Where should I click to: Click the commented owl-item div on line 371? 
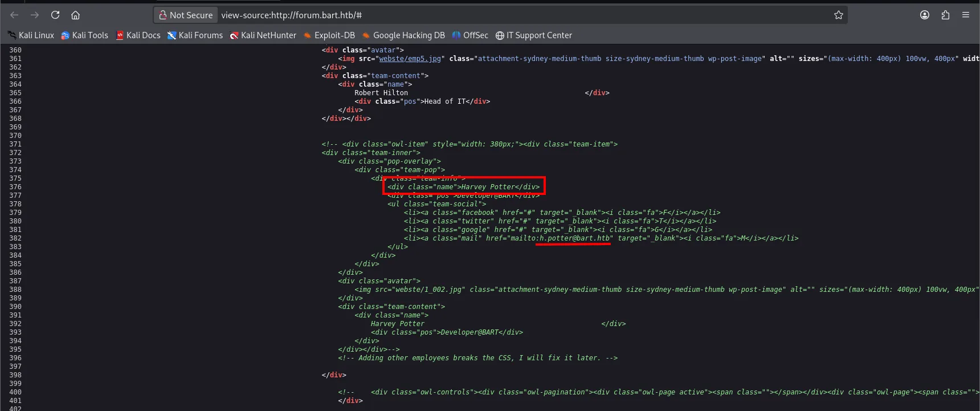coord(469,144)
